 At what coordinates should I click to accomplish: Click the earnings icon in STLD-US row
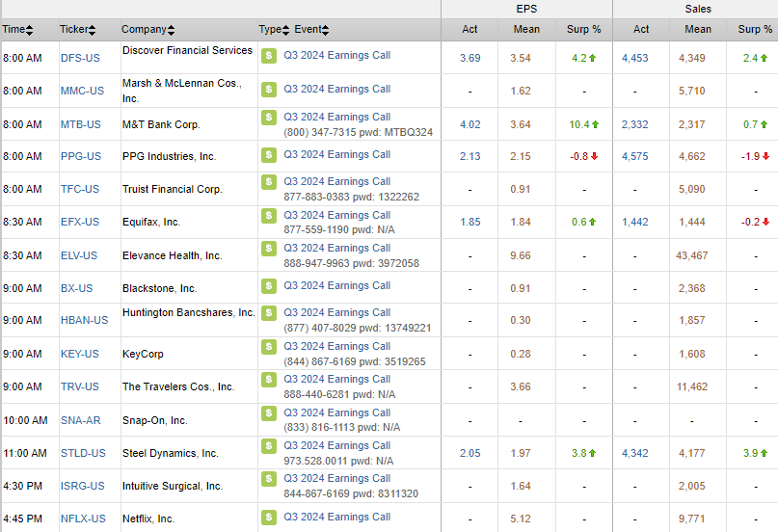(x=269, y=445)
